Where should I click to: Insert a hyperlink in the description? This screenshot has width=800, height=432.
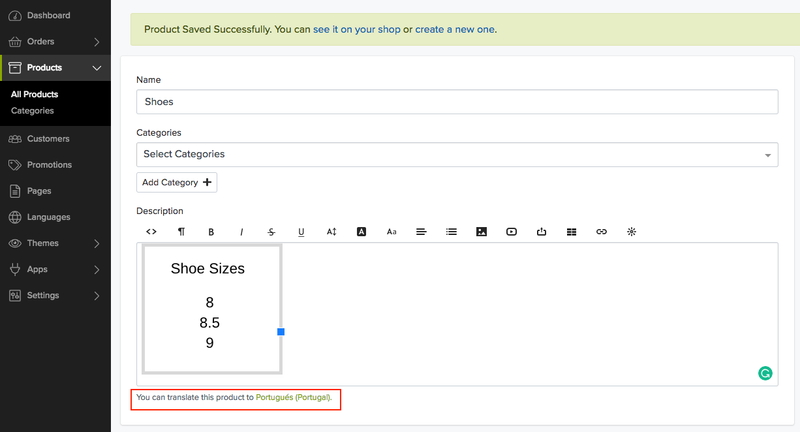[602, 232]
